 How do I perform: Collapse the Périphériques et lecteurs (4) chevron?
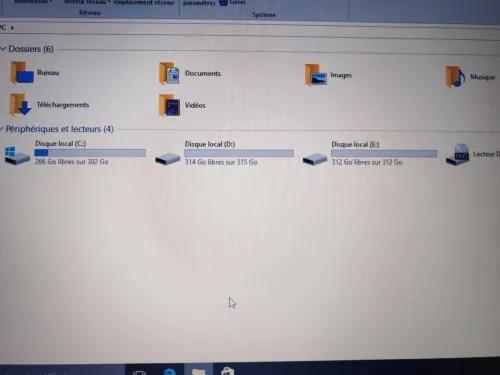(x=2, y=129)
